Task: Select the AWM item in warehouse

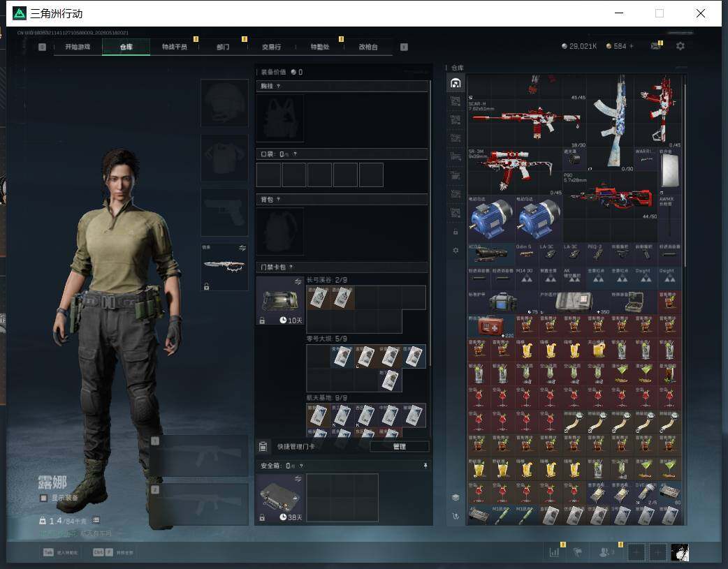Action: click(x=669, y=219)
